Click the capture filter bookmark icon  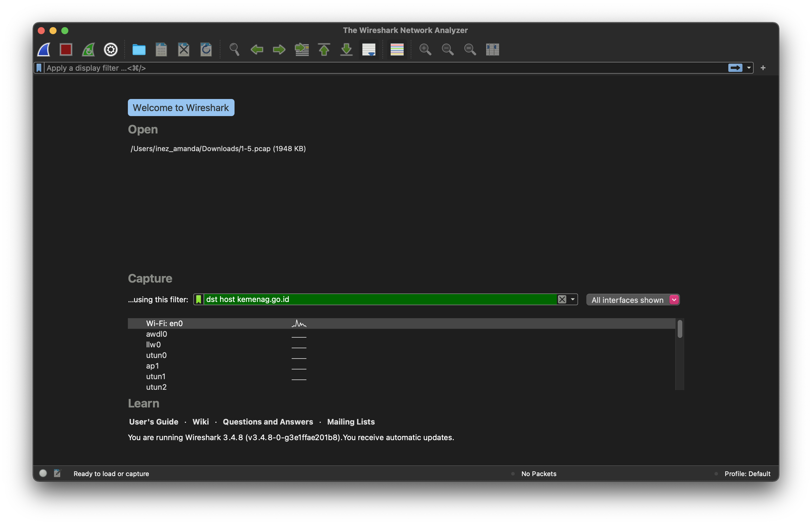pos(199,299)
